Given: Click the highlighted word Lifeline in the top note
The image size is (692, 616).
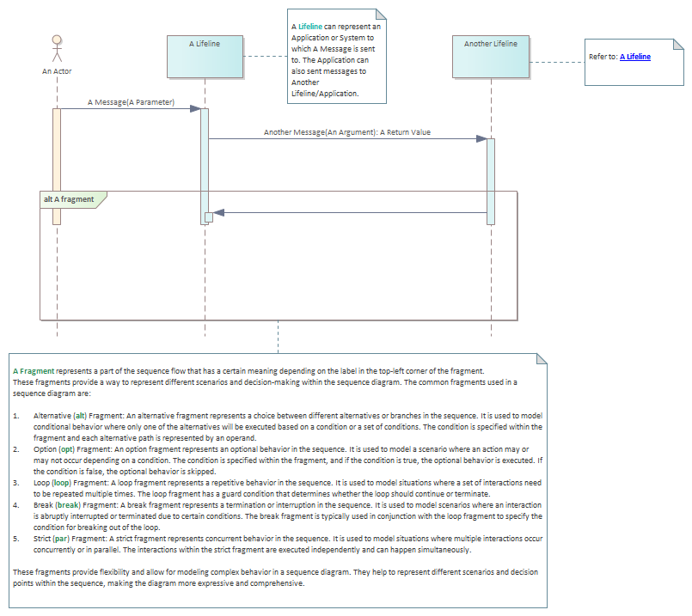Looking at the screenshot, I should (x=309, y=27).
